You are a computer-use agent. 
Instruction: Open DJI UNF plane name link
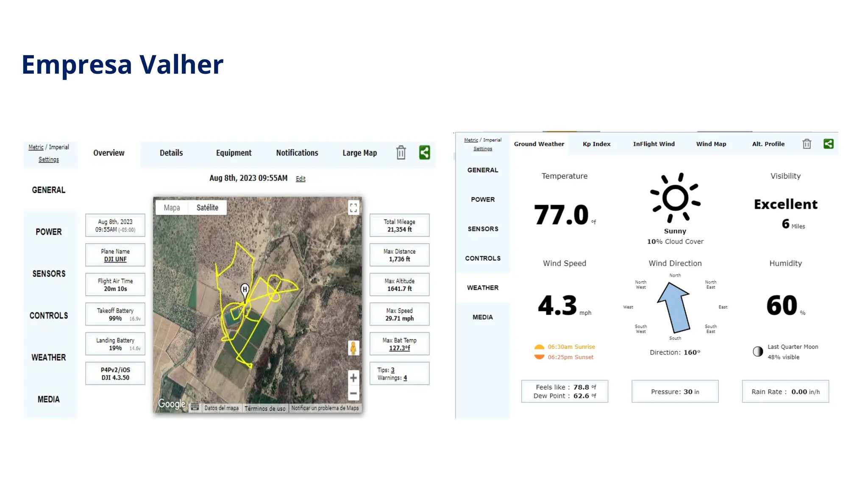[x=115, y=259]
